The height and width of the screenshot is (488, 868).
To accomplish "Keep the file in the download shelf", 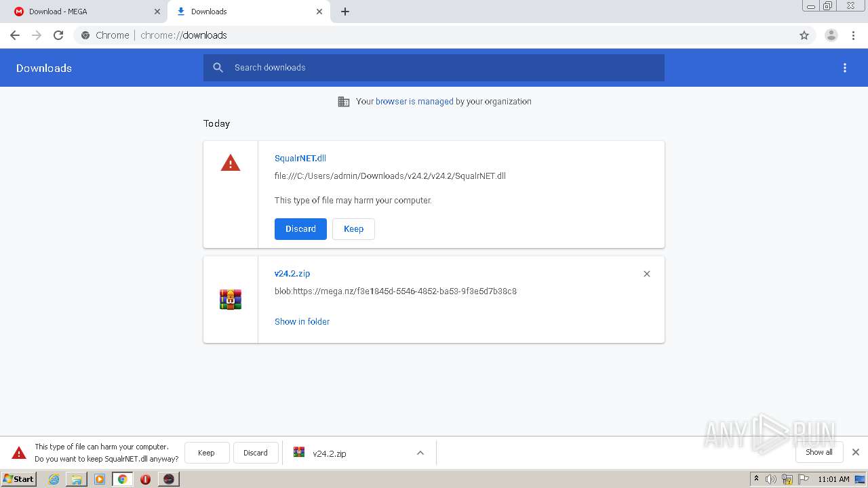I will (x=206, y=453).
